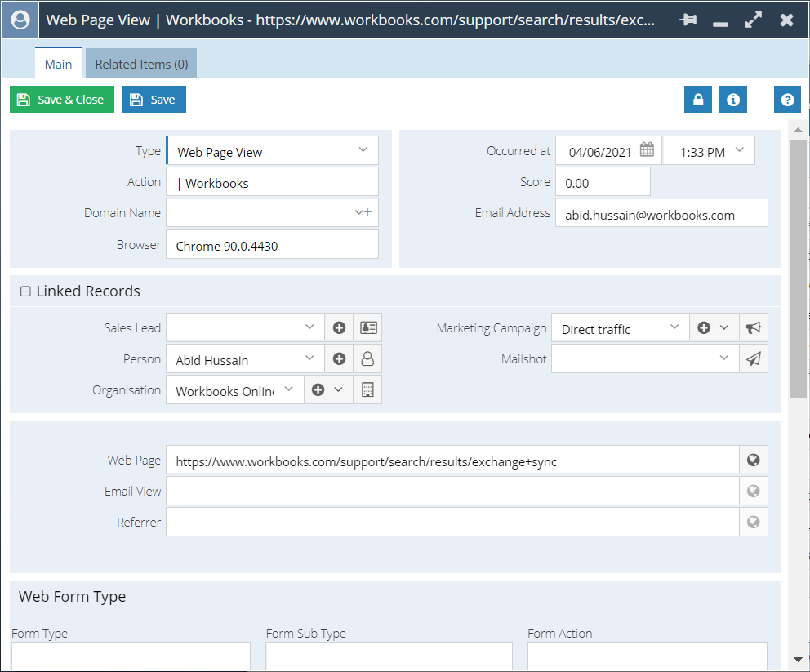Viewport: 810px width, 672px height.
Task: Expand the Marketing Campaign dropdown arrow
Action: coord(674,327)
